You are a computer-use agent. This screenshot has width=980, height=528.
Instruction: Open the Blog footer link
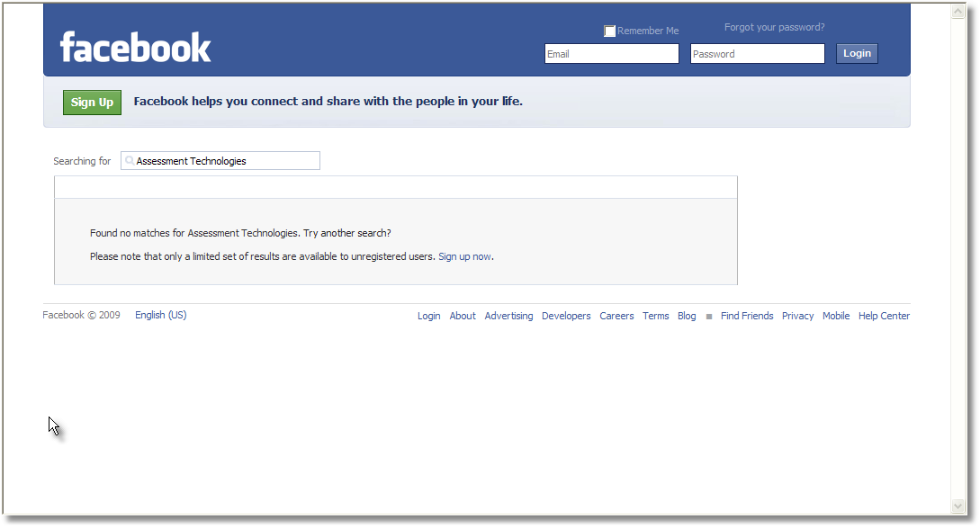coord(687,317)
